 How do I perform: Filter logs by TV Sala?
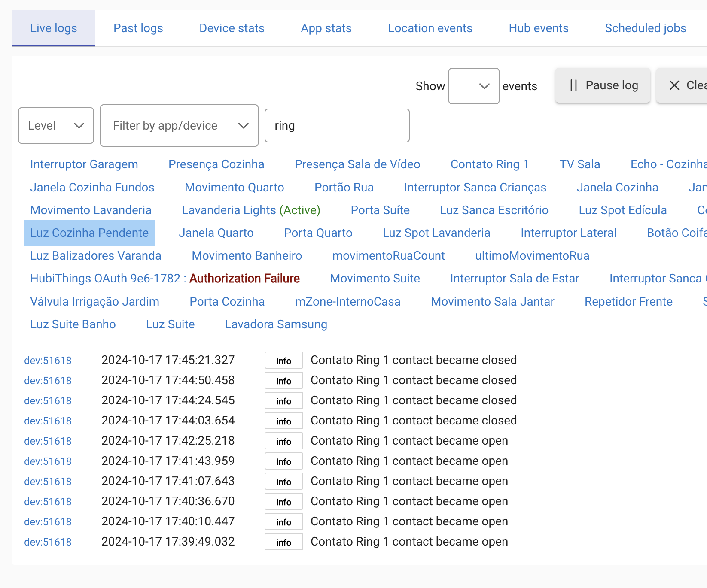pos(580,164)
